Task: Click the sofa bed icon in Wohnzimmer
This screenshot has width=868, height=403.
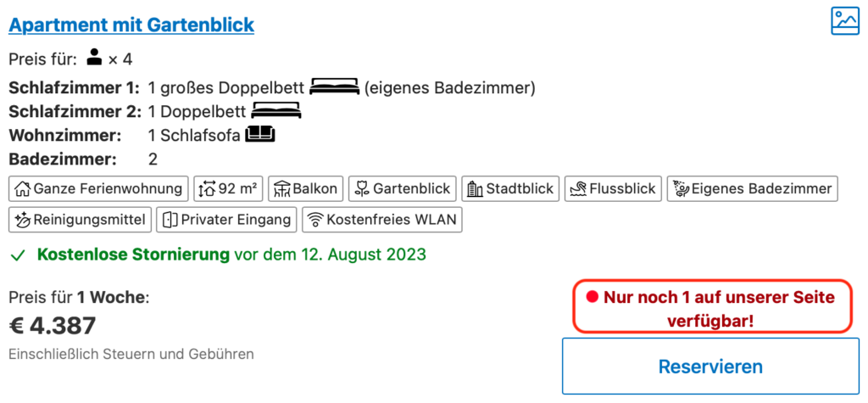Action: [x=260, y=134]
